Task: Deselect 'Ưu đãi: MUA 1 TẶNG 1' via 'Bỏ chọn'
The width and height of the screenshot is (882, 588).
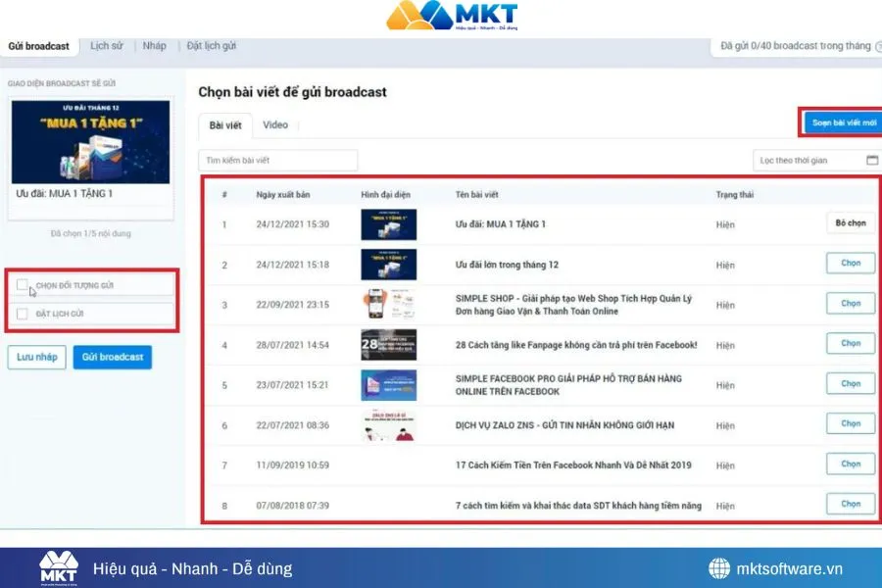Action: point(849,223)
